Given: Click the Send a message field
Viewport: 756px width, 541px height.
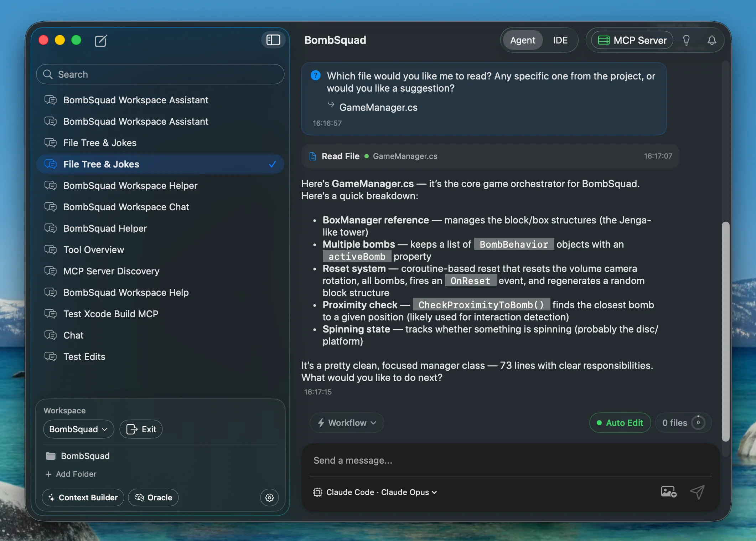Looking at the screenshot, I should click(x=511, y=460).
